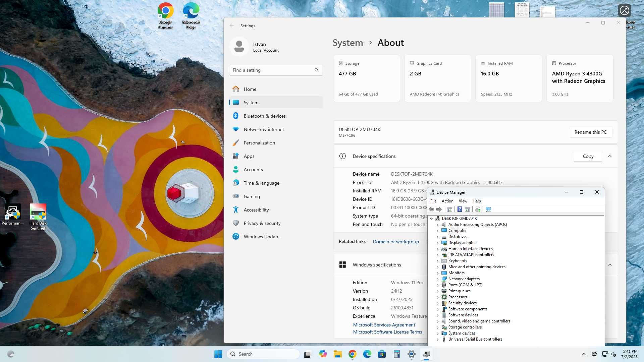Click Show/Hide Console Tree toolbar icon
This screenshot has height=362, width=644.
pyautogui.click(x=449, y=209)
